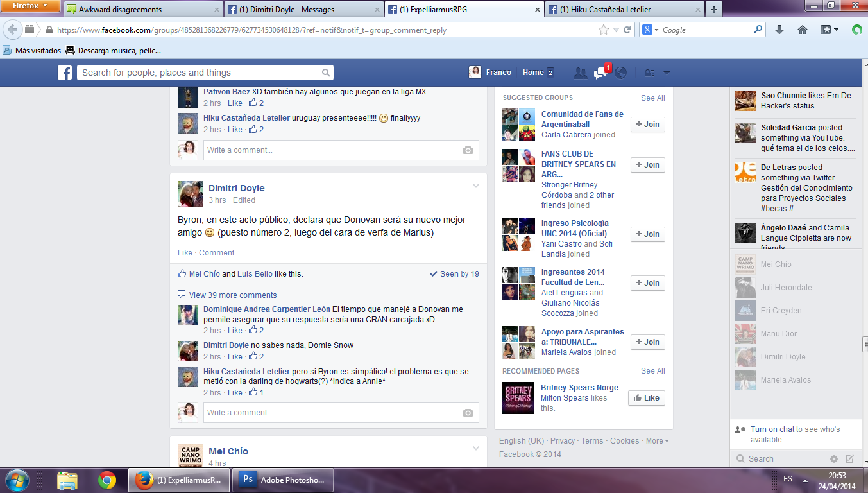Image resolution: width=868 pixels, height=493 pixels.
Task: Open Más visitados bookmark
Action: pos(32,51)
